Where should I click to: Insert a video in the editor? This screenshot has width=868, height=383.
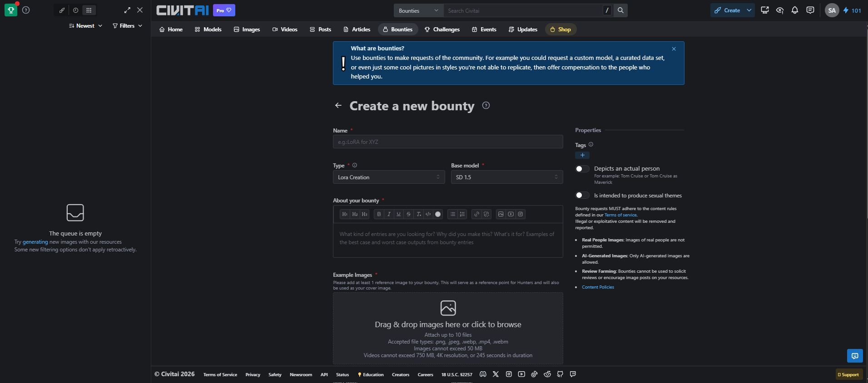511,214
